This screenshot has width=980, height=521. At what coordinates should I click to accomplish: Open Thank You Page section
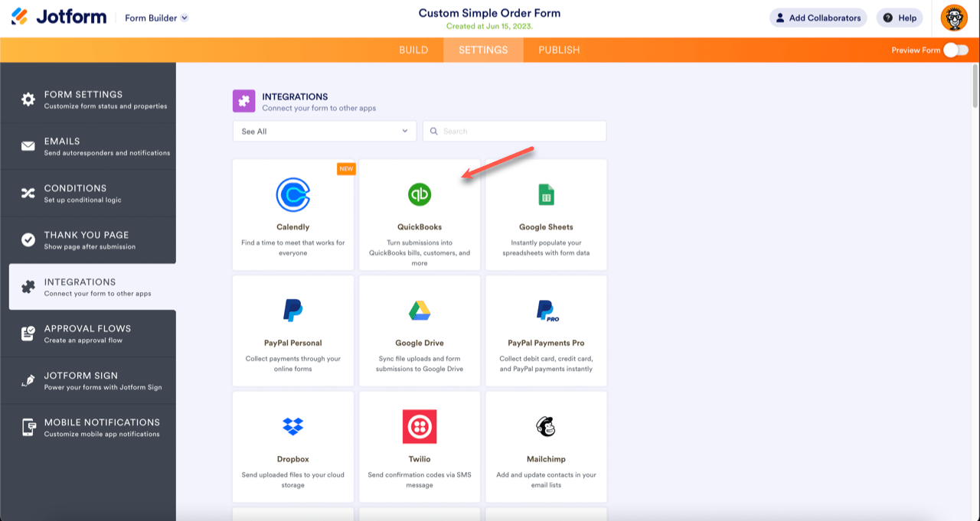point(88,240)
